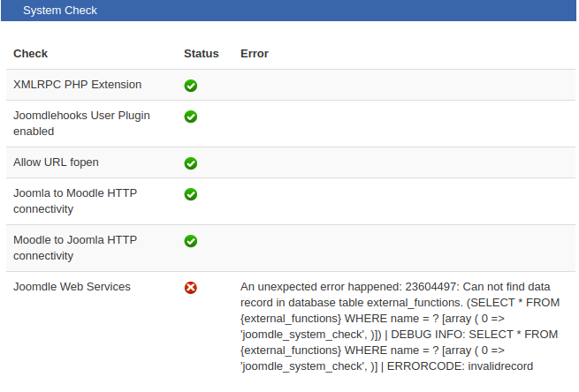This screenshot has width=579, height=392.
Task: Click the Joomla to Moodle HTTP connectivity label
Action: click(x=75, y=201)
